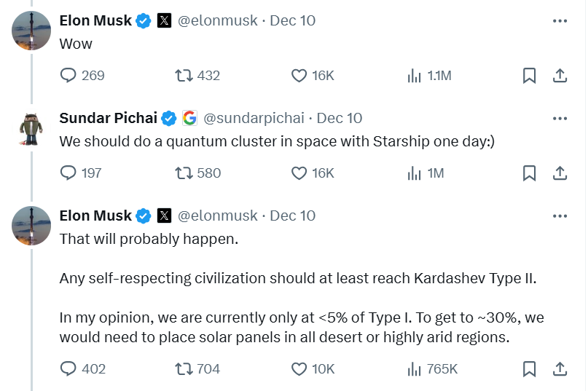Reply to Elon Musk's "Wow" tweet
The image size is (588, 391).
click(68, 75)
